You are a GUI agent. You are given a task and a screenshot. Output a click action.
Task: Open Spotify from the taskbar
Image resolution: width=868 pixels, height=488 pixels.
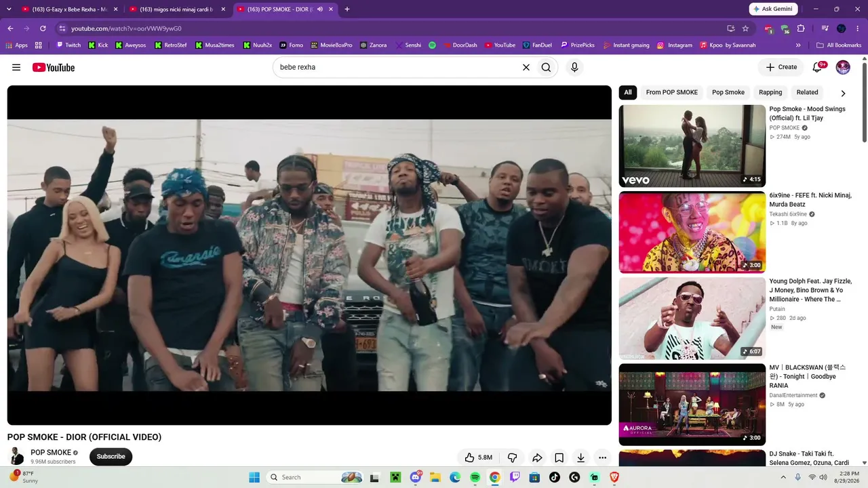click(475, 477)
